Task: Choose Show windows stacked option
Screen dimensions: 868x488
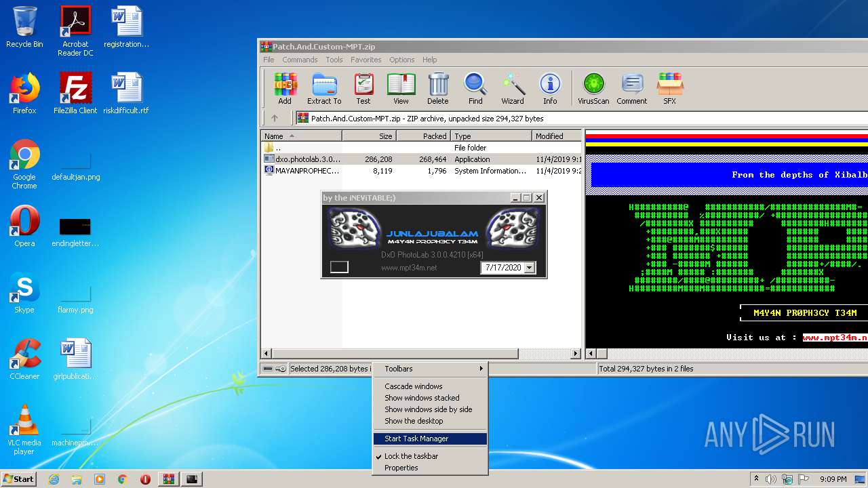Action: (x=430, y=398)
